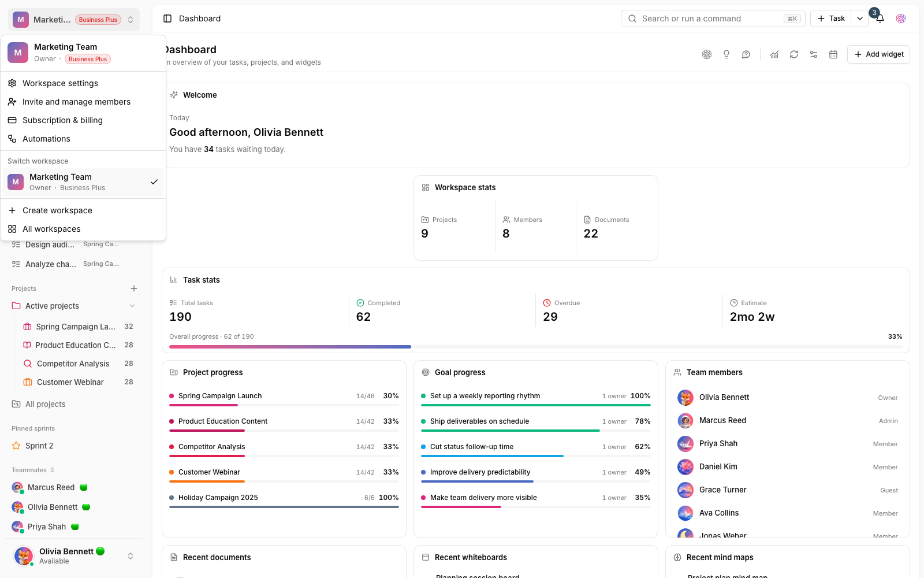Choose Automations from workspace menu
Image resolution: width=924 pixels, height=578 pixels.
[x=83, y=139]
